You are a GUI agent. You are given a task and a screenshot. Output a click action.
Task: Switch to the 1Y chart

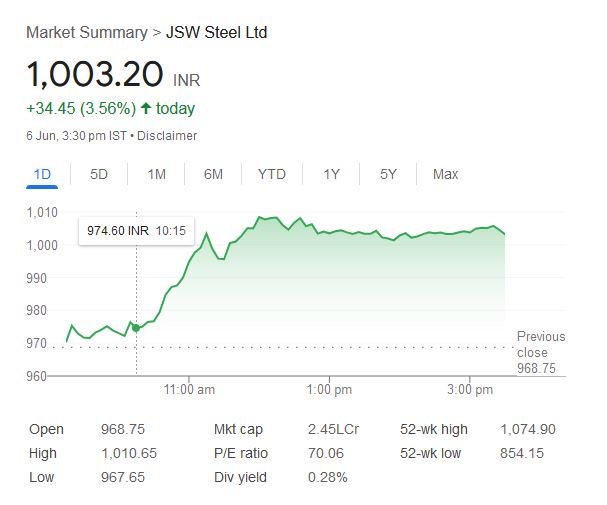click(x=332, y=174)
